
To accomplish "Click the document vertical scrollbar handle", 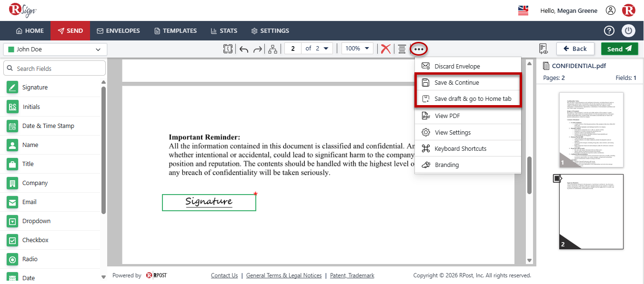I will (529, 175).
